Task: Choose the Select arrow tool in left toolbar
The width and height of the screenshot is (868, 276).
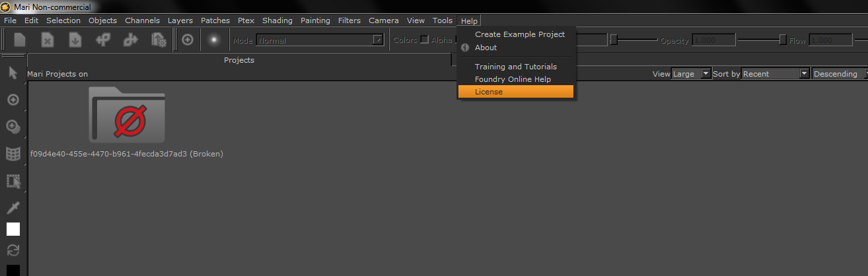Action: point(13,72)
